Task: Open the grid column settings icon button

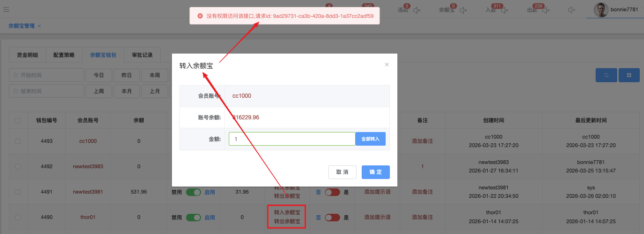Action: (x=629, y=75)
